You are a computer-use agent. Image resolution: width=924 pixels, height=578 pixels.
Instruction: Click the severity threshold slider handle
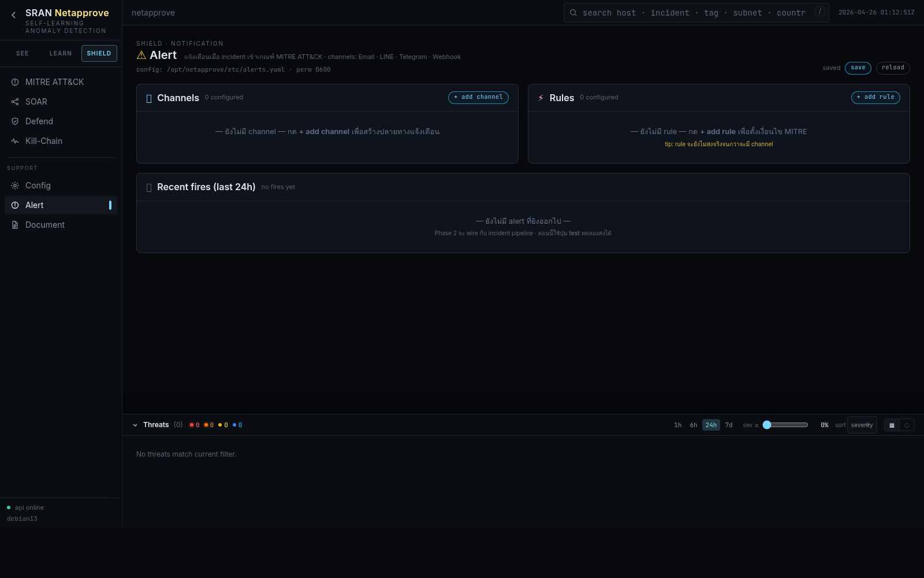tap(767, 425)
